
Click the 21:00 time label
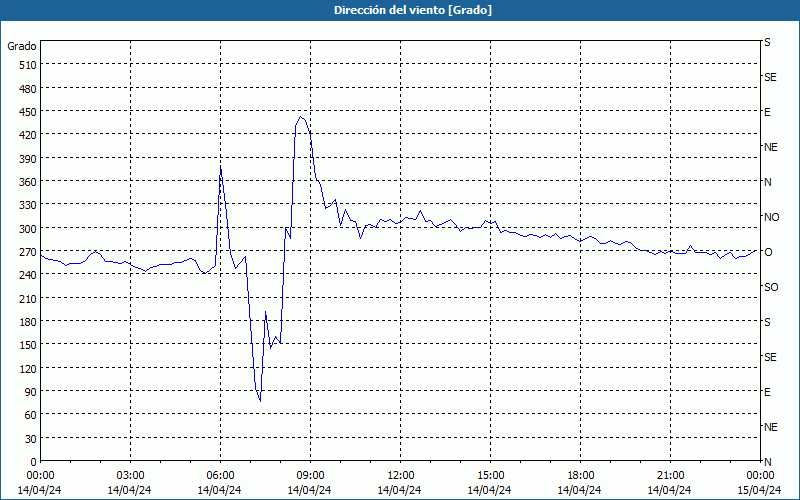[670, 476]
